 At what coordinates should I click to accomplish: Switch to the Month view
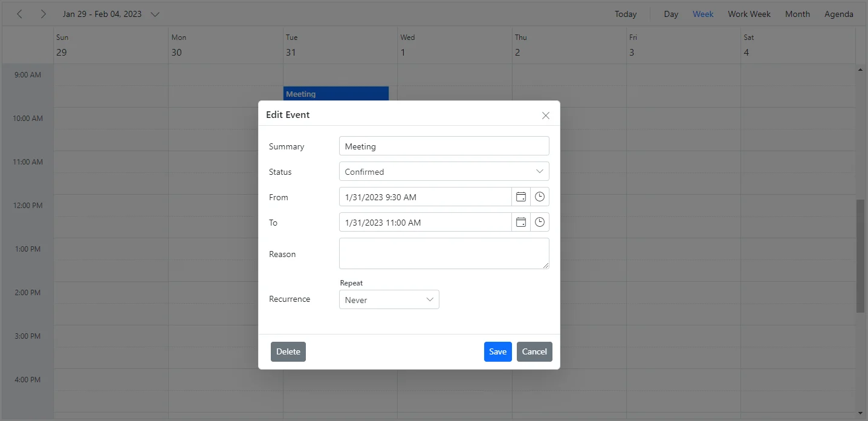797,14
